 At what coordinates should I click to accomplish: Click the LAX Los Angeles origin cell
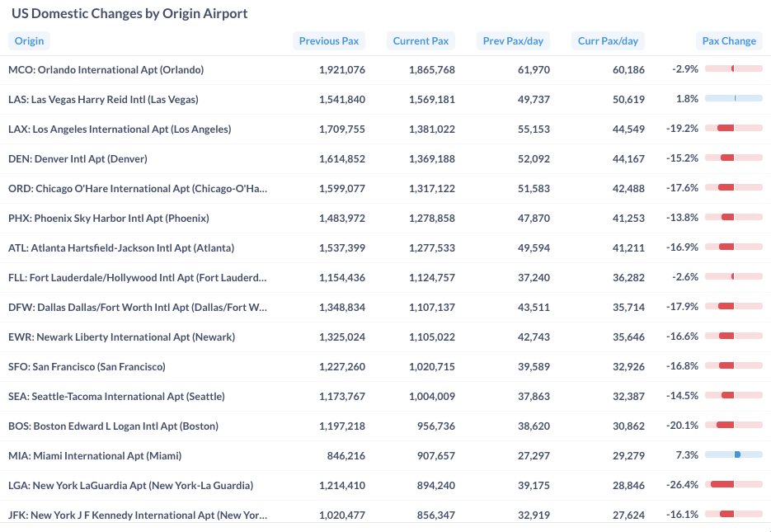tap(120, 129)
